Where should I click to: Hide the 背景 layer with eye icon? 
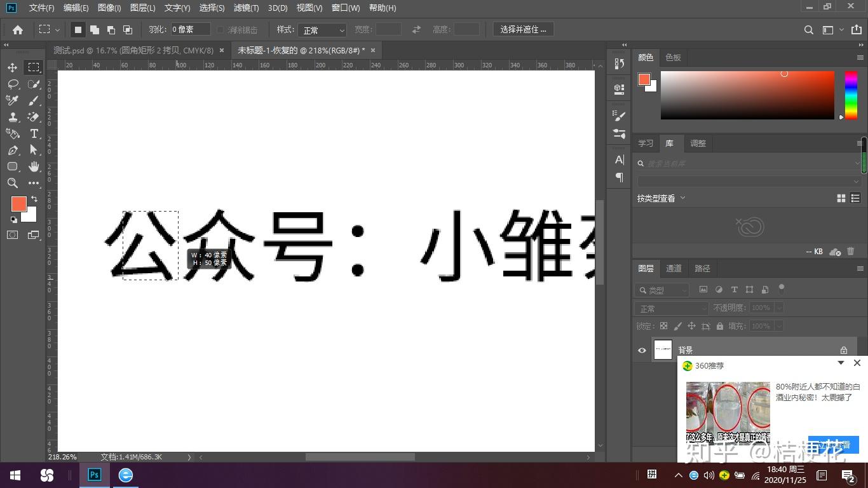coord(642,350)
